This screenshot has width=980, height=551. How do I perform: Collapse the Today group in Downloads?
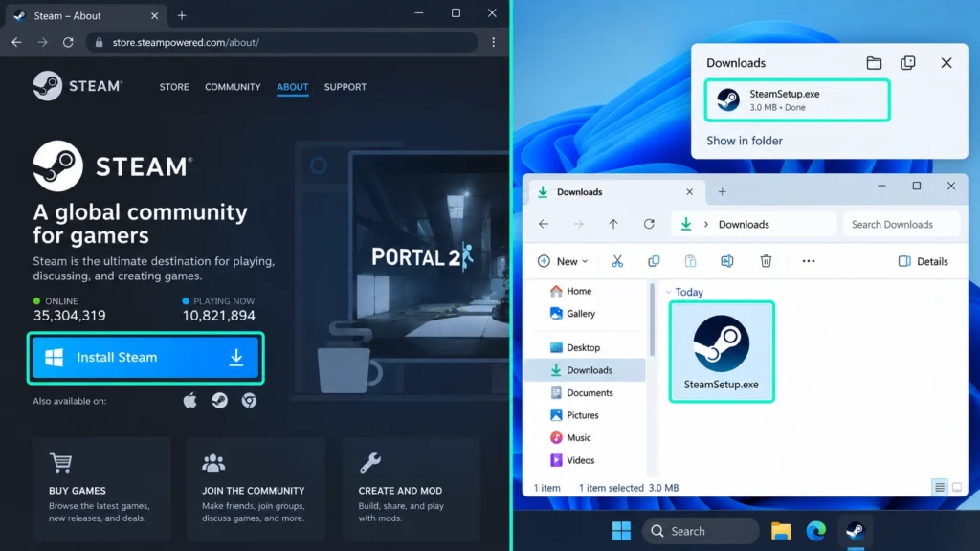click(x=669, y=292)
